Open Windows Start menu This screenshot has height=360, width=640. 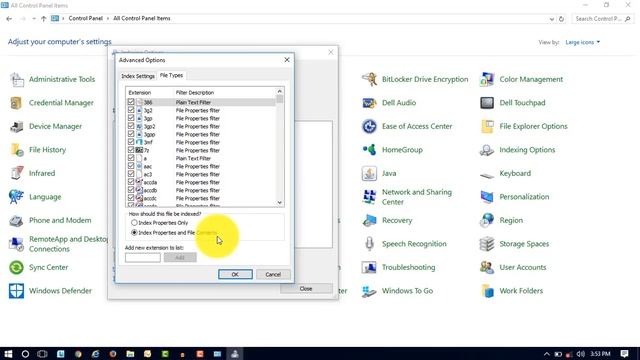(x=8, y=354)
